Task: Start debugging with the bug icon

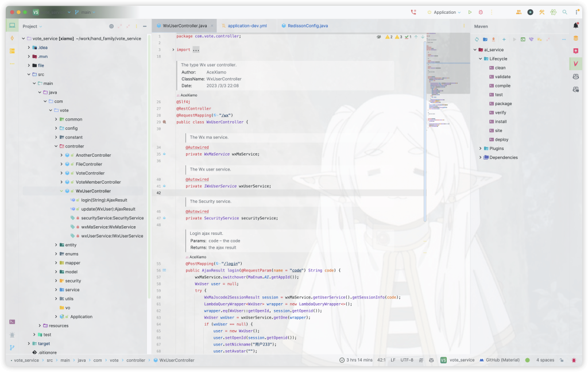Action: [481, 12]
